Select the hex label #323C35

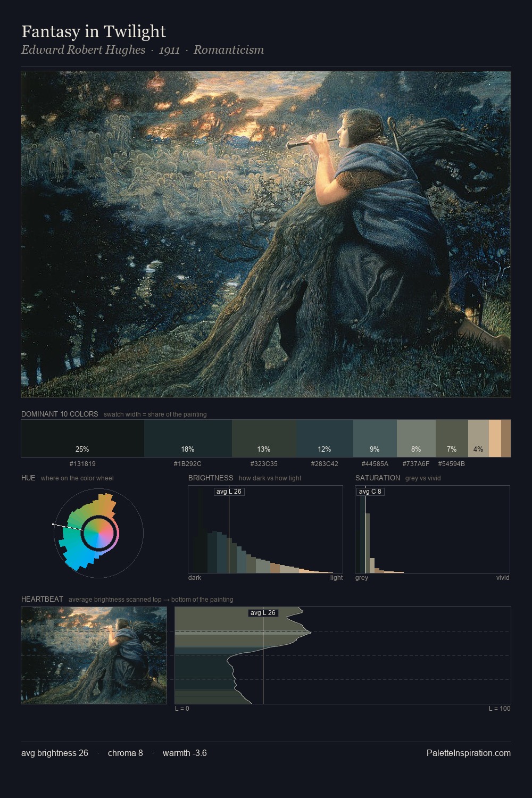tap(264, 464)
